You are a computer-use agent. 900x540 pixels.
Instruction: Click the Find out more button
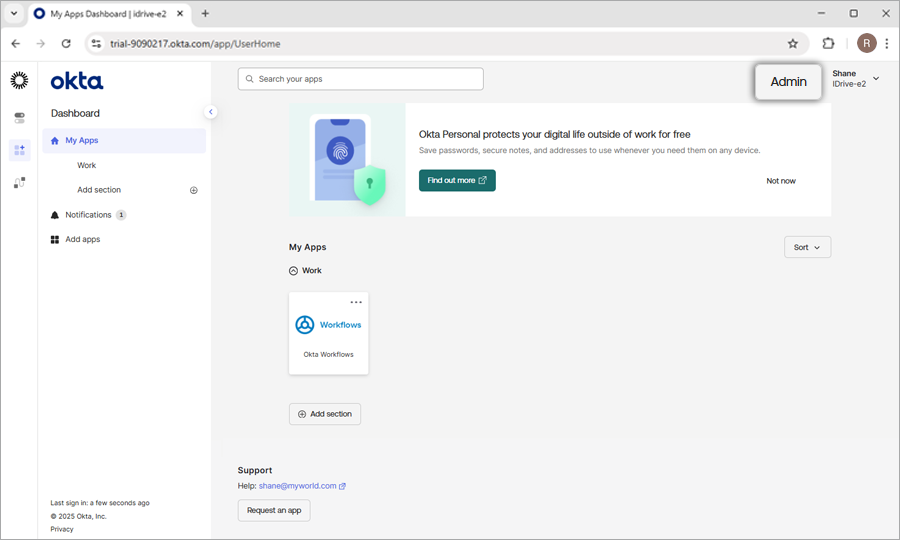pyautogui.click(x=457, y=181)
